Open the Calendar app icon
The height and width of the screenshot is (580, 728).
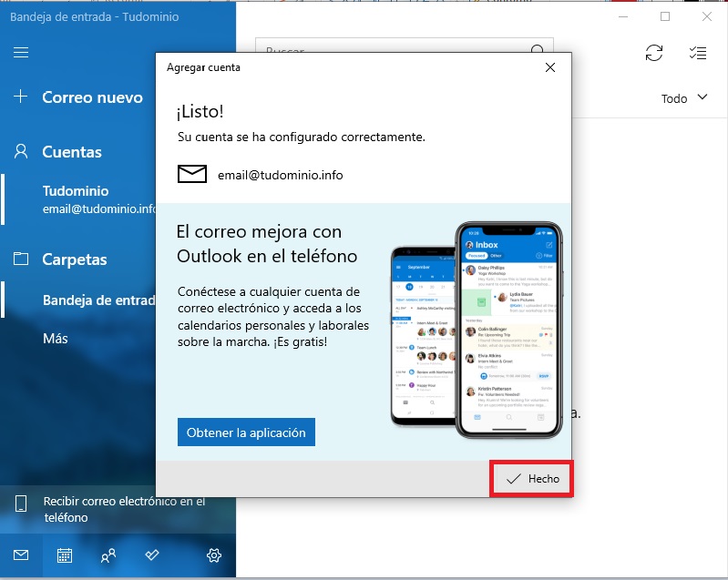(64, 555)
